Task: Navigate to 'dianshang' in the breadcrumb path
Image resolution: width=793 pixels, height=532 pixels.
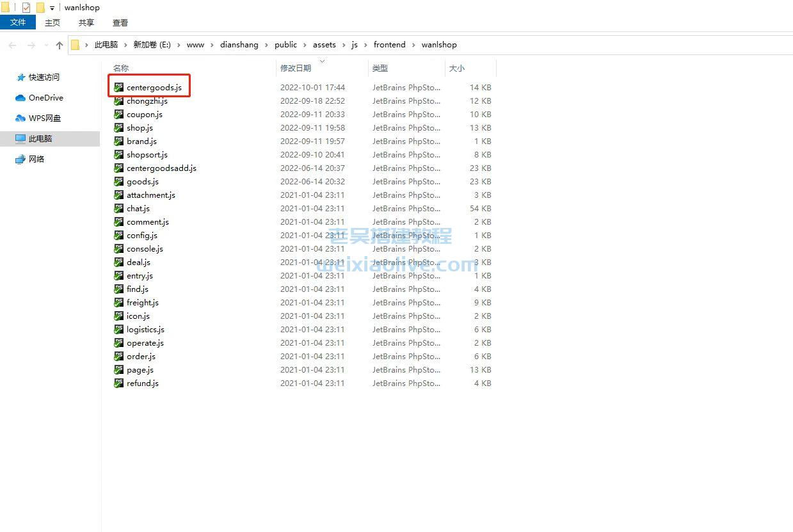Action: point(239,45)
